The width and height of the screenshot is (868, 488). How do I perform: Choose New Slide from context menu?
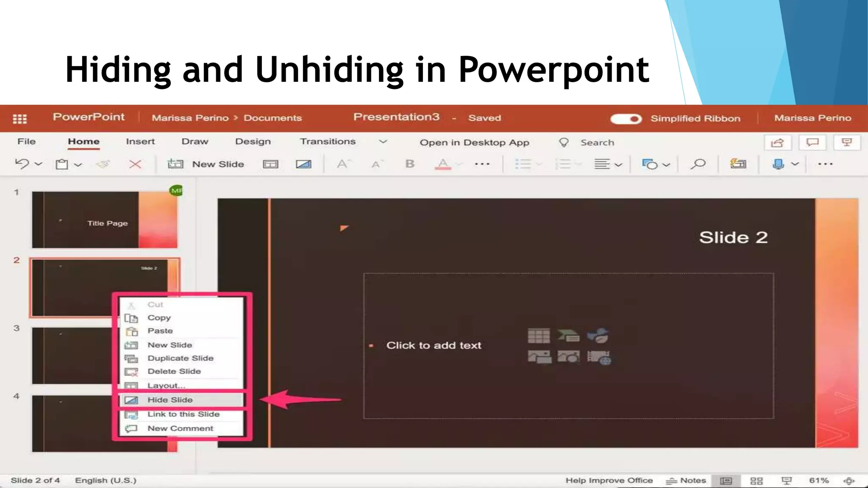182,345
